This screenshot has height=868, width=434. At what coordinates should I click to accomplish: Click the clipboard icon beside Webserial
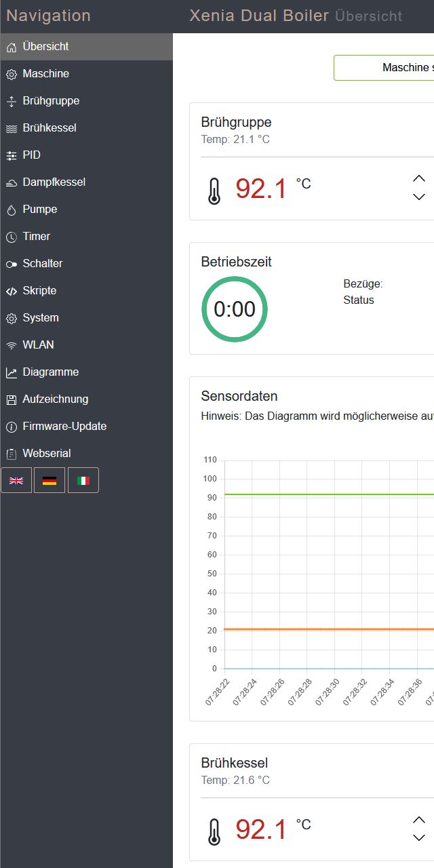11,454
